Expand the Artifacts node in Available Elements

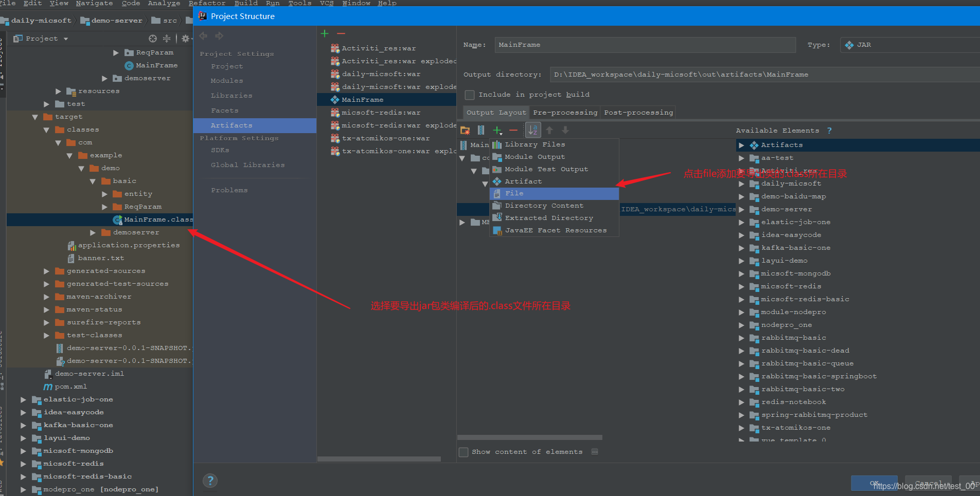point(741,145)
